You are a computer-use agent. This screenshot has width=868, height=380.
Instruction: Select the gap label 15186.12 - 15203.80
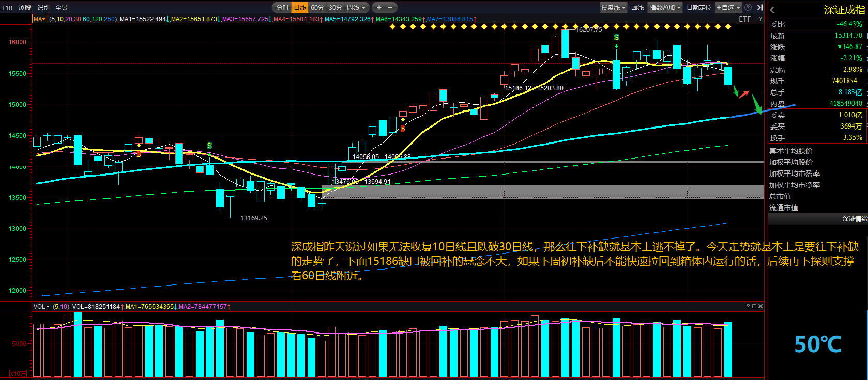pos(534,88)
